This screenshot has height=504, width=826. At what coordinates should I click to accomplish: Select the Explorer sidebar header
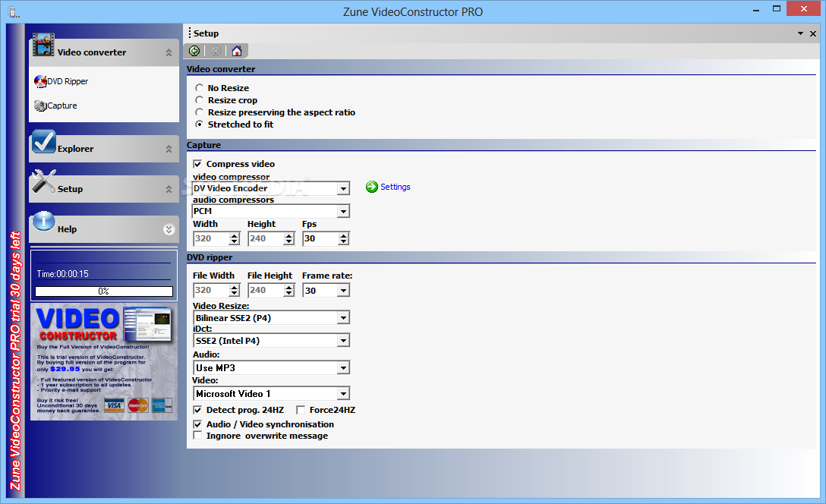point(104,149)
